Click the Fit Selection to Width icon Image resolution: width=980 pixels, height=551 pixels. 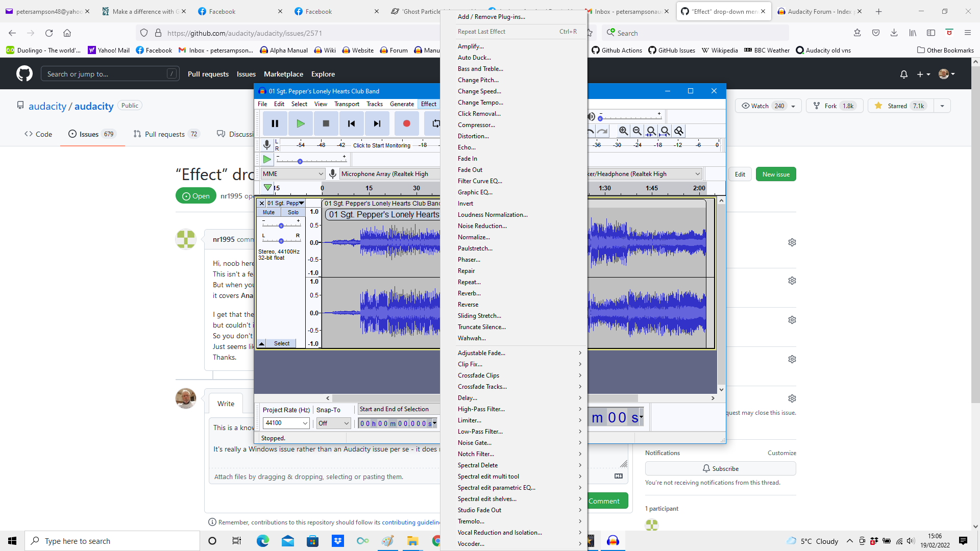[651, 131]
